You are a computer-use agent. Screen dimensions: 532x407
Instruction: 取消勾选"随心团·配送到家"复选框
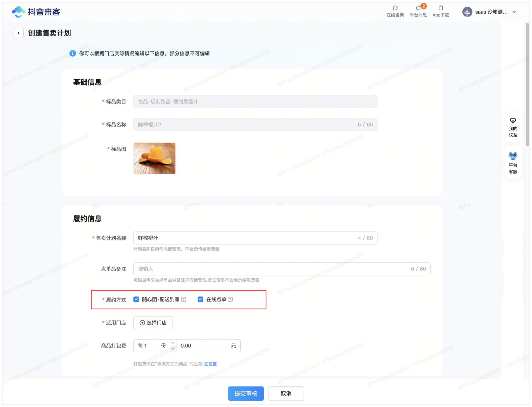(x=136, y=299)
